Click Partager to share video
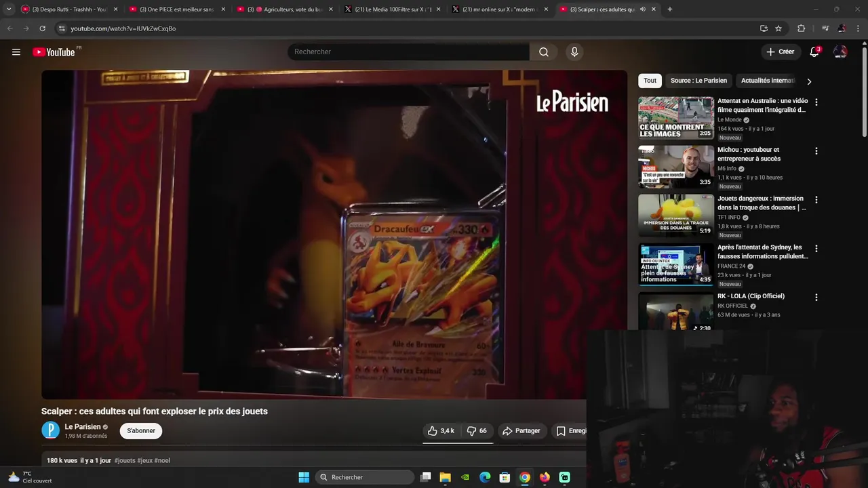The width and height of the screenshot is (868, 488). pyautogui.click(x=521, y=430)
